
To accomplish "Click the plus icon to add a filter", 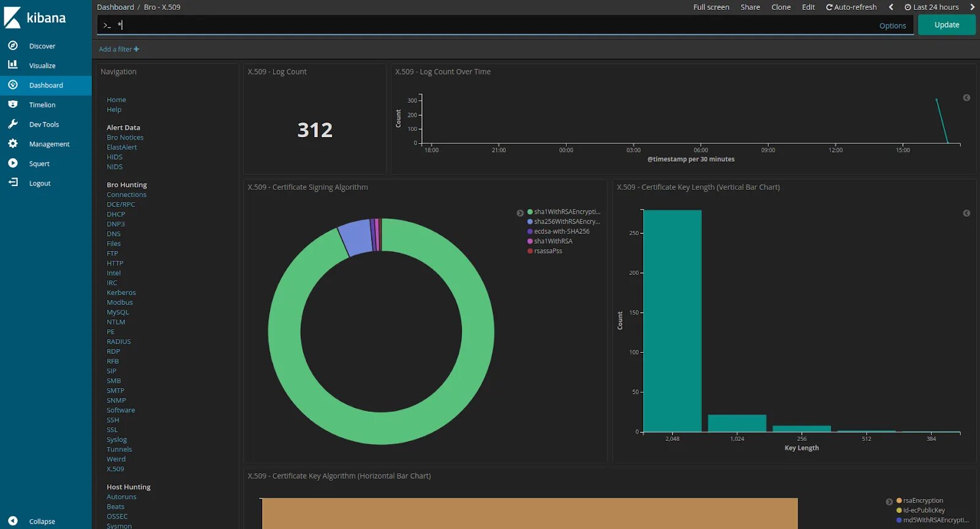I will pyautogui.click(x=136, y=49).
